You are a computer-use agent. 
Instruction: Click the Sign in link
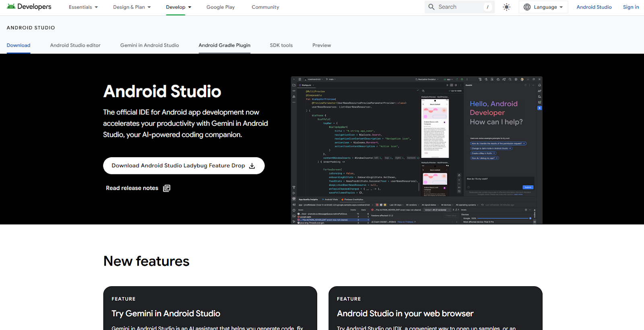tap(631, 7)
